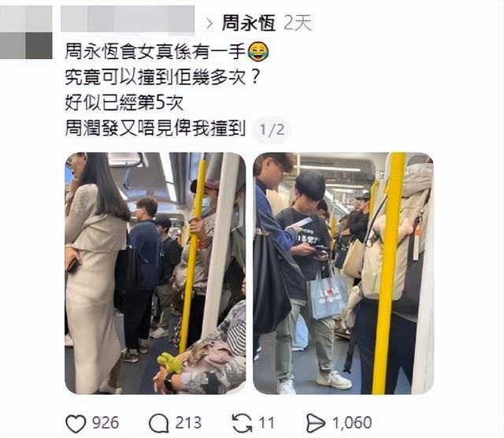
Task: View the right photo of the man with phone
Action: (x=343, y=273)
